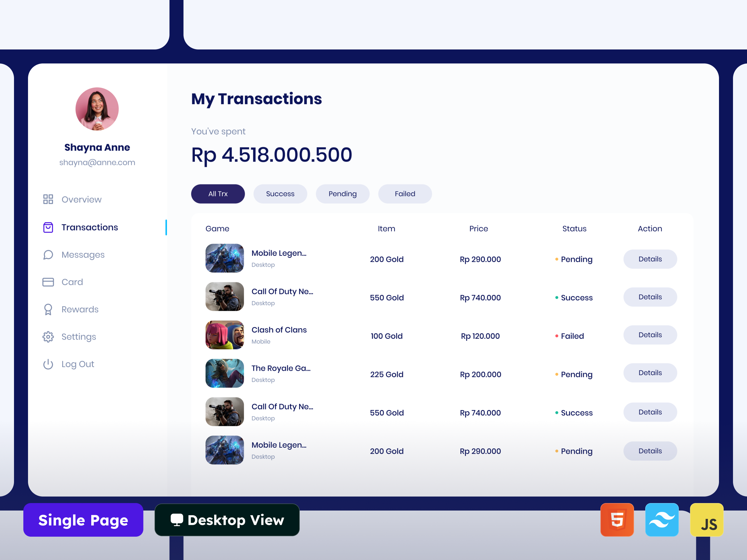Click the Transactions shopping bag icon
This screenshot has width=747, height=560.
[48, 227]
